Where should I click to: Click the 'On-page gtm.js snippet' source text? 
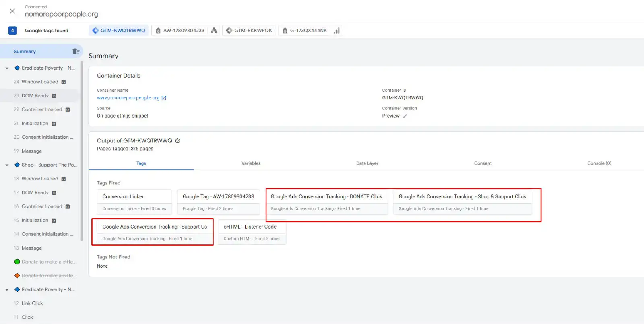tap(123, 116)
